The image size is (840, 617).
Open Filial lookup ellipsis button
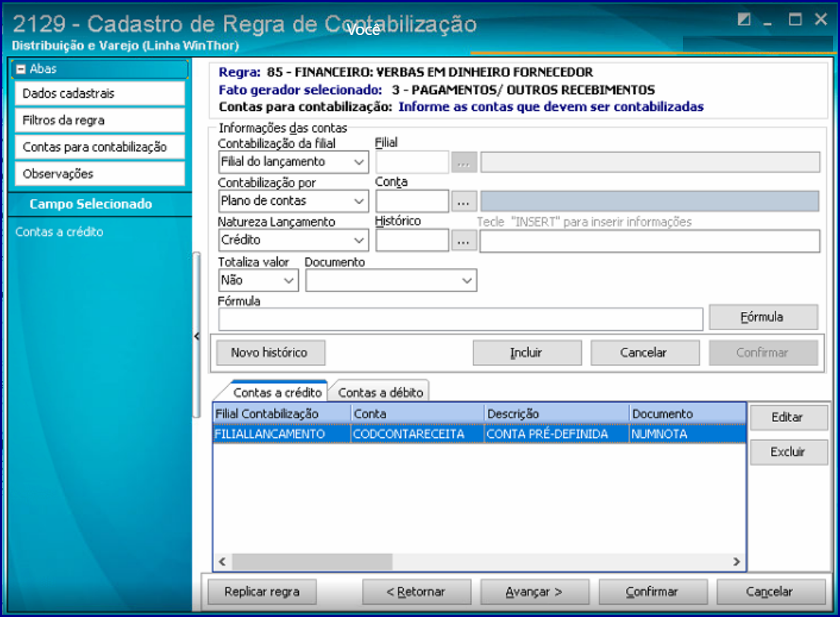tap(464, 162)
